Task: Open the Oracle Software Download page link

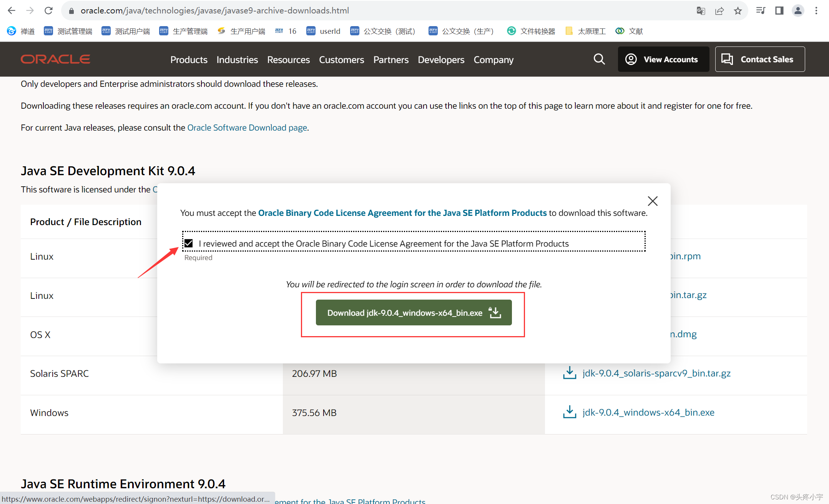Action: pos(247,128)
